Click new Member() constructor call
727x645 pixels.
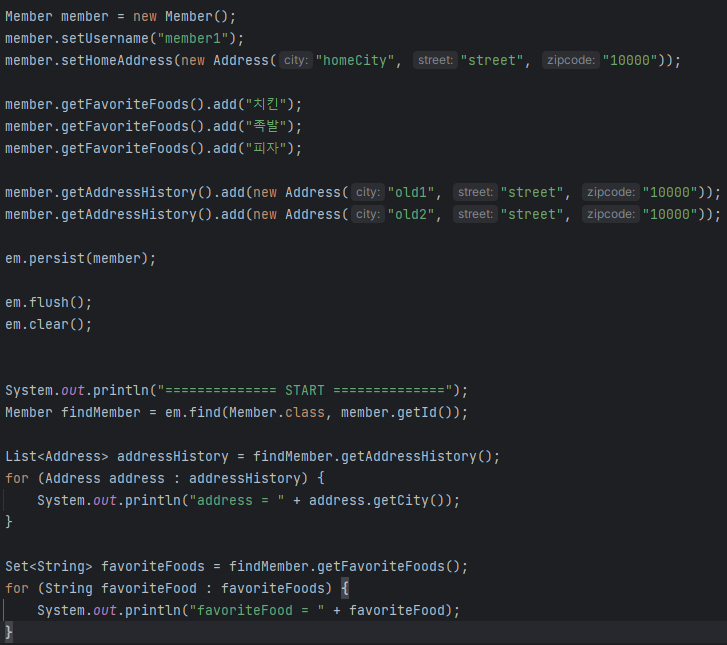(181, 16)
